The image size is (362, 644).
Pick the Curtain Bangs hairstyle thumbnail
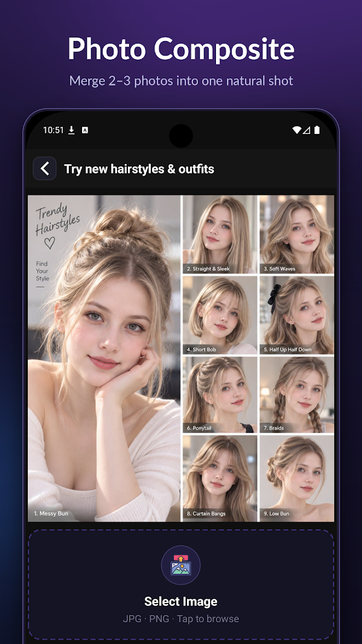220,479
